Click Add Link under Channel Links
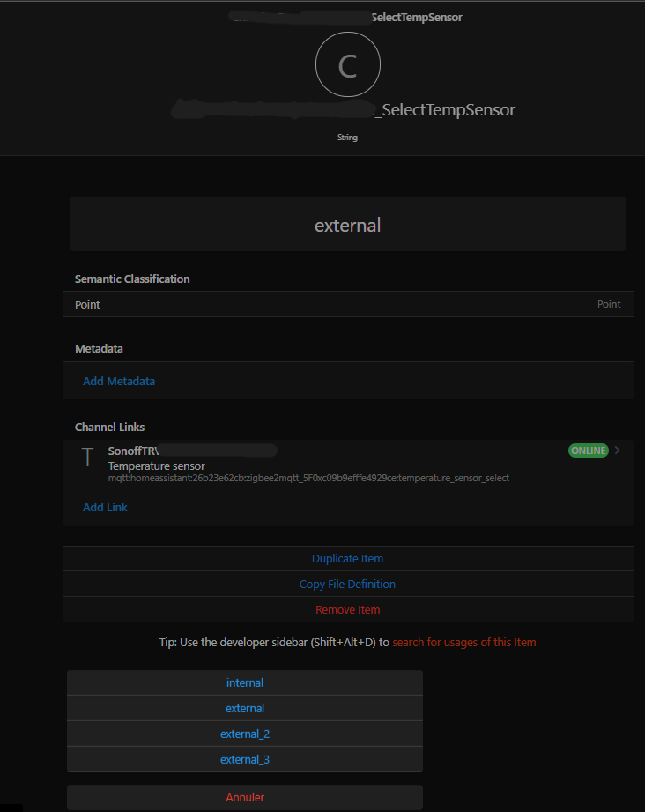Screen dimensions: 645x812 click(105, 508)
